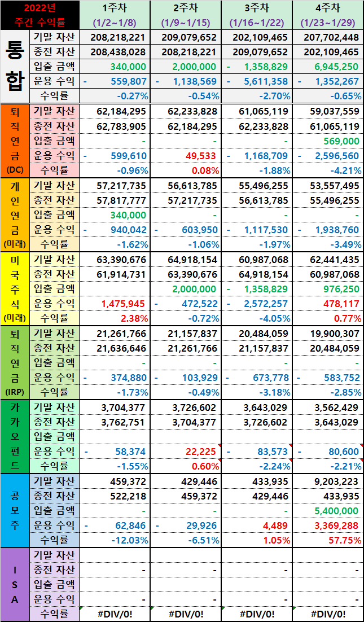Select the 퇴직연금 (DC) section label
364x622 pixels.
[x=15, y=140]
